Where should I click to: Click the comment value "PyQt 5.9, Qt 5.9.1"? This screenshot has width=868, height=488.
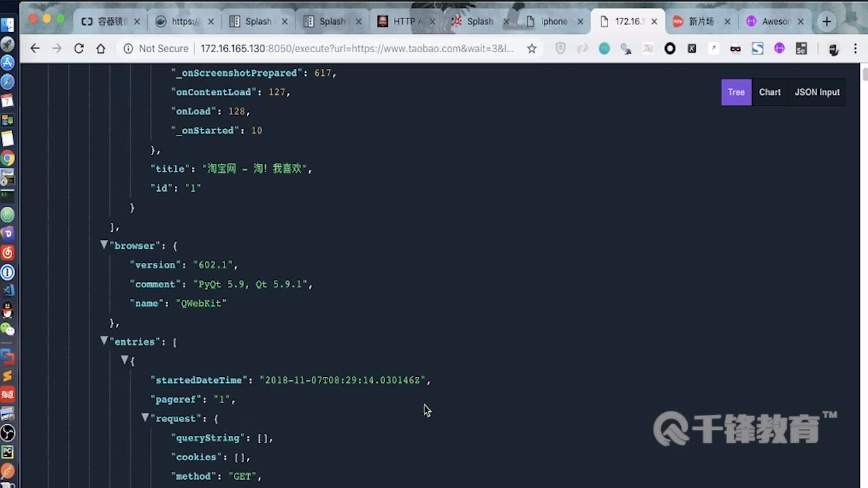(x=251, y=284)
